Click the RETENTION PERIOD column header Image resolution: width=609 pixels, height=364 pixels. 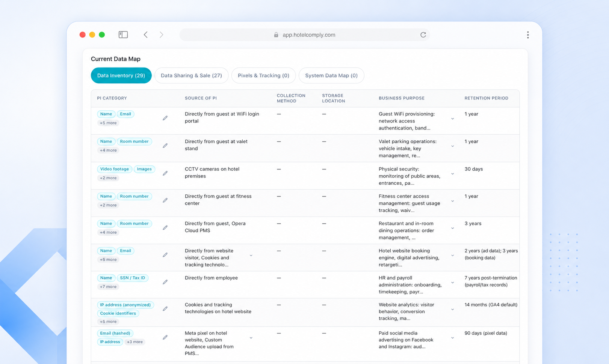[x=486, y=98]
